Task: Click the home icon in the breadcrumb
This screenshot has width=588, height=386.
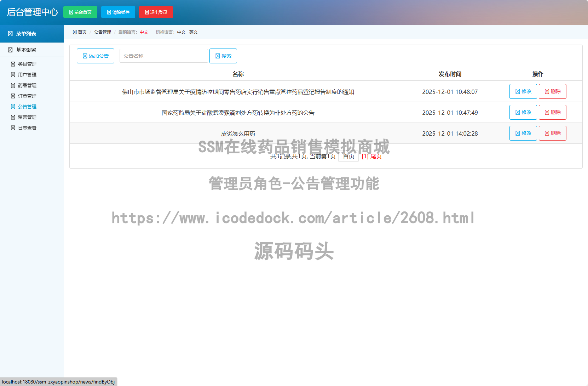Action: click(x=74, y=32)
